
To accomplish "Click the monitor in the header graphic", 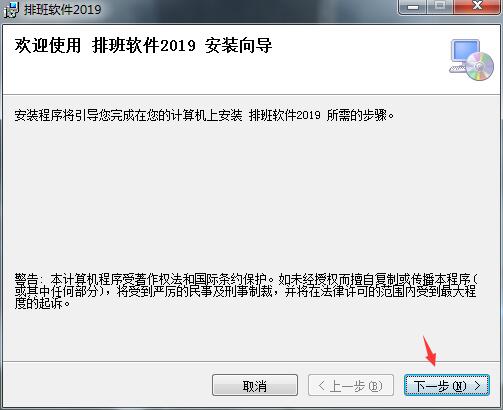I will point(464,53).
